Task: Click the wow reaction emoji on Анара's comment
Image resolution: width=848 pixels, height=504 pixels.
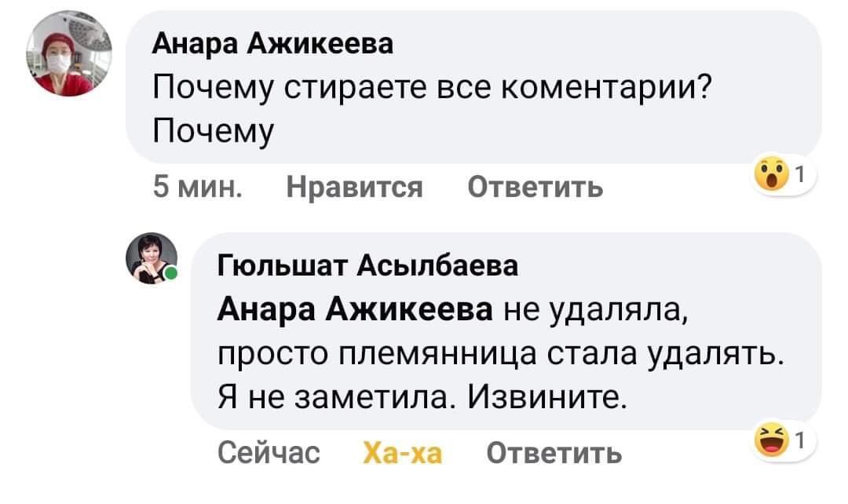Action: tap(771, 178)
